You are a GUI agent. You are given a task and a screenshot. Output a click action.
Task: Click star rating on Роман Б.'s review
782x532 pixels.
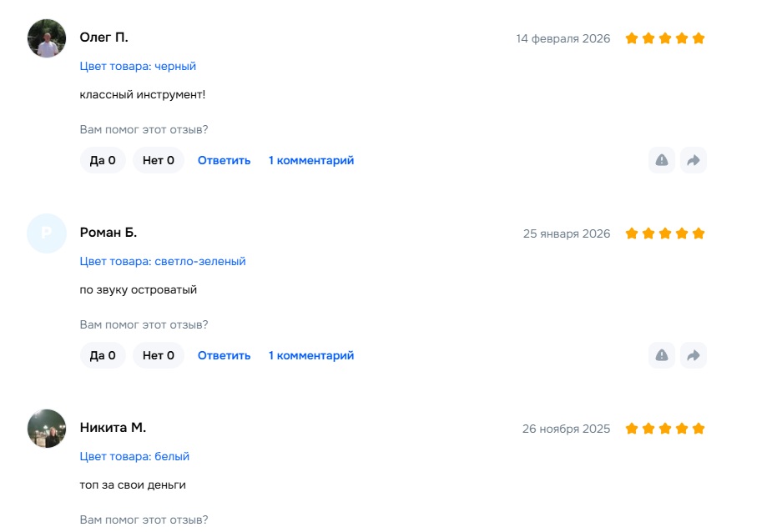coord(665,233)
